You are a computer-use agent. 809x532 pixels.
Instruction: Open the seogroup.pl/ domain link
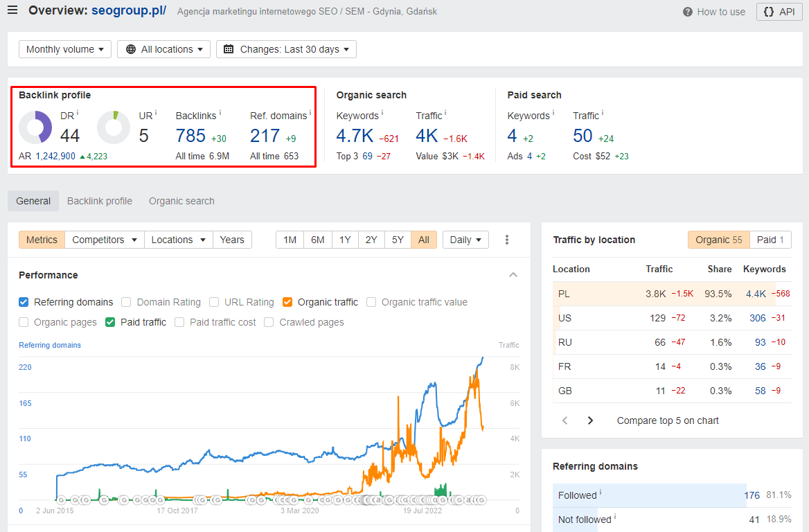129,10
